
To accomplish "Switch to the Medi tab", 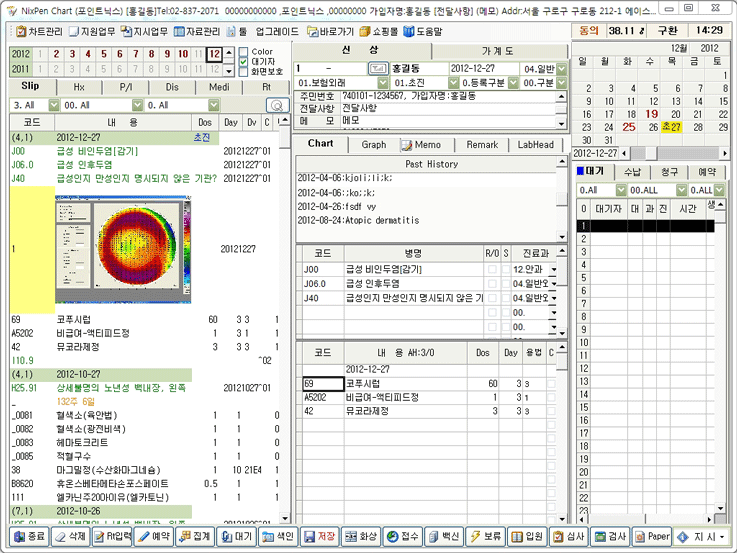I will tap(218, 87).
